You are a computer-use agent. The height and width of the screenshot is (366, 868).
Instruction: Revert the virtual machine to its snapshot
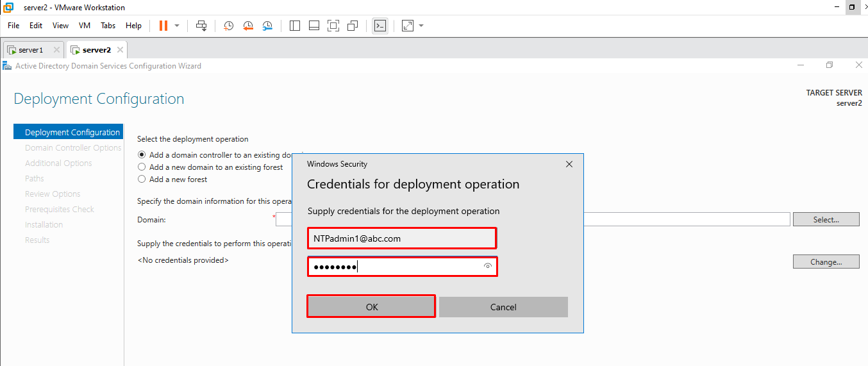coord(248,26)
